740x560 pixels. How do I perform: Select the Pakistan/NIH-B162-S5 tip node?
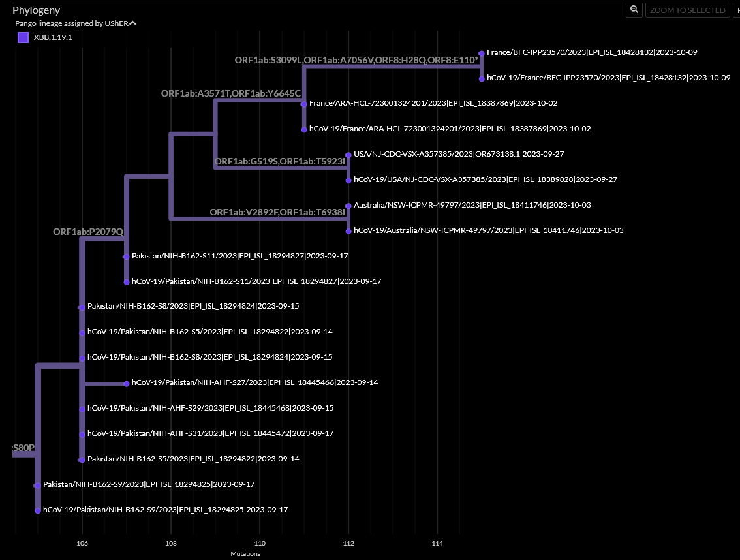[81, 459]
